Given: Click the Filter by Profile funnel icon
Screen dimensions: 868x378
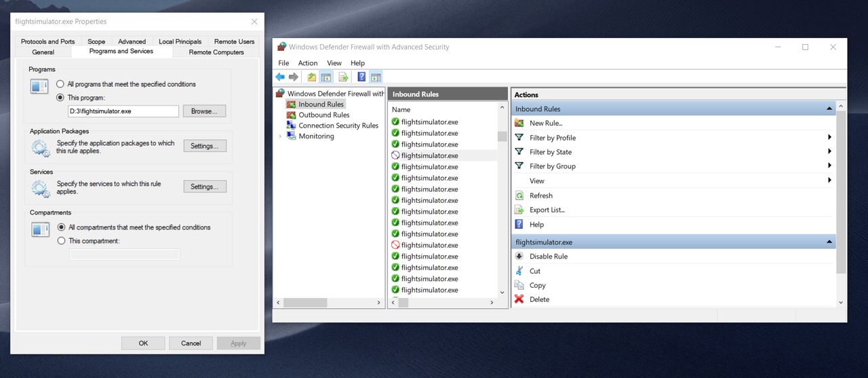Looking at the screenshot, I should click(519, 137).
